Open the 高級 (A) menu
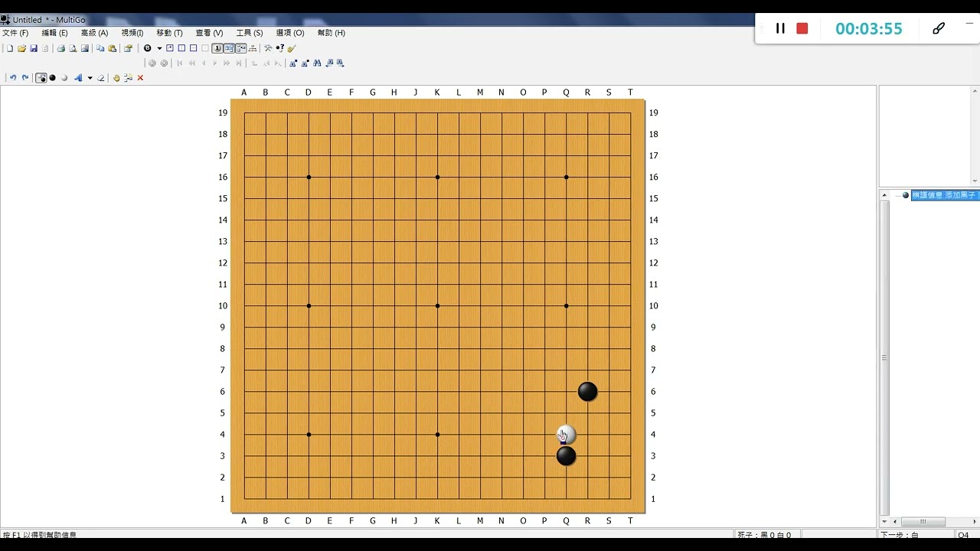Viewport: 980px width, 551px height. point(94,33)
